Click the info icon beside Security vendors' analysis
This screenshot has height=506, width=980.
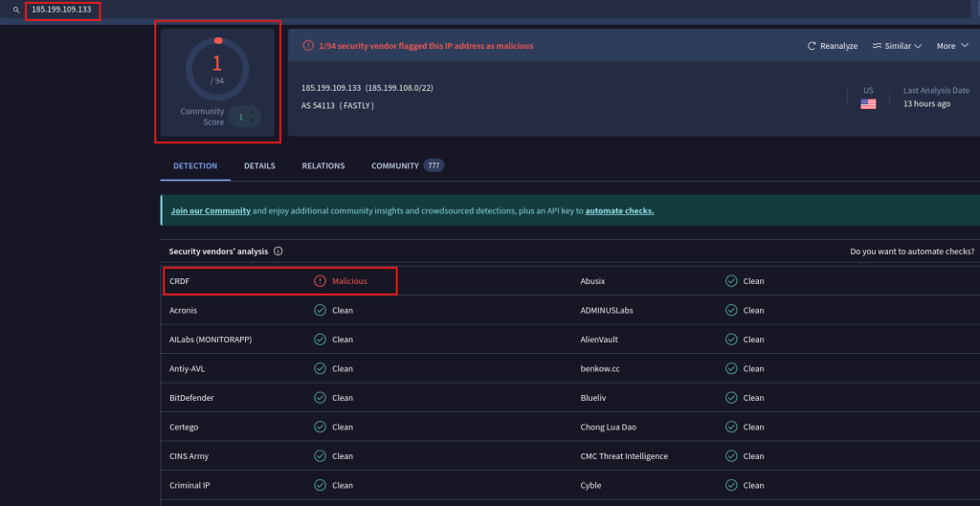[278, 252]
